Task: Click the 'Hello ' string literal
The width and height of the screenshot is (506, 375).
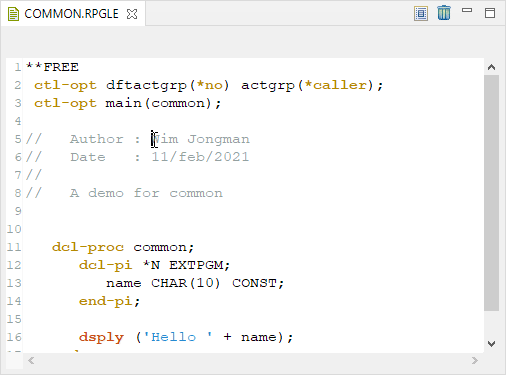Action: click(178, 337)
